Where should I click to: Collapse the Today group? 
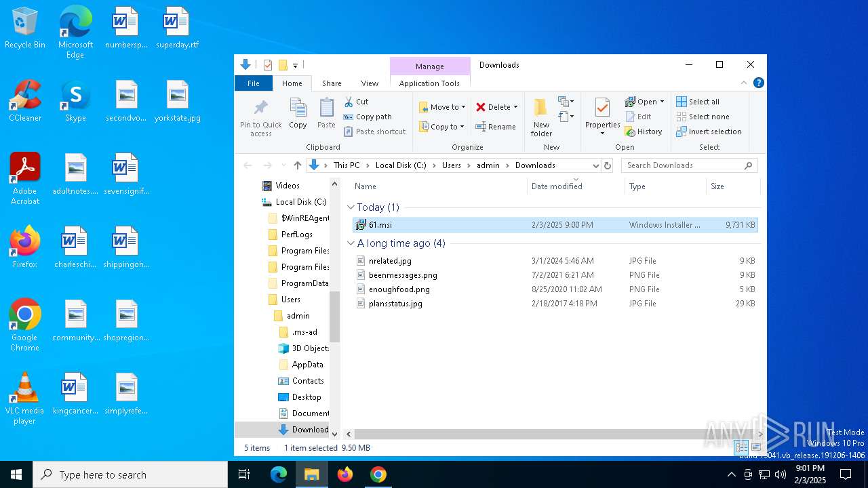pos(351,207)
